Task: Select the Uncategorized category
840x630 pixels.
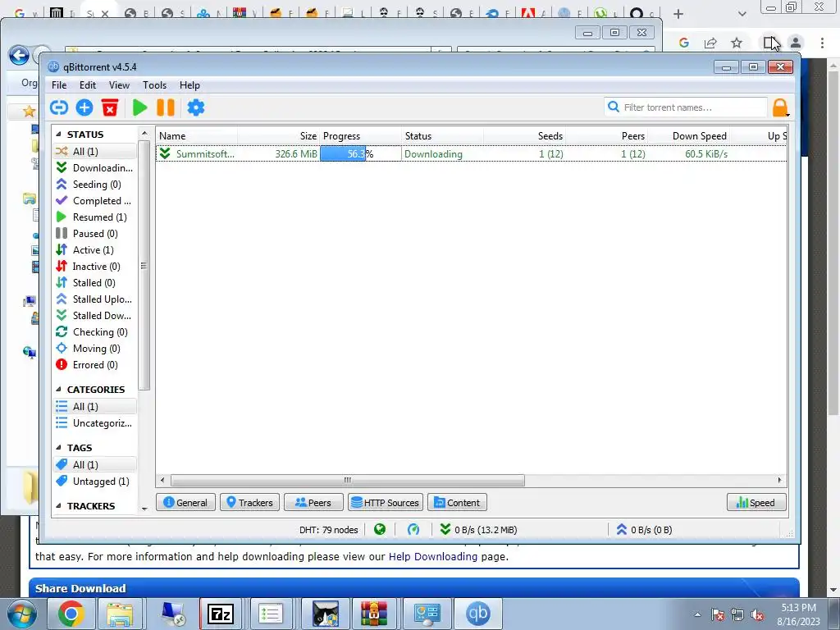Action: tap(95, 423)
